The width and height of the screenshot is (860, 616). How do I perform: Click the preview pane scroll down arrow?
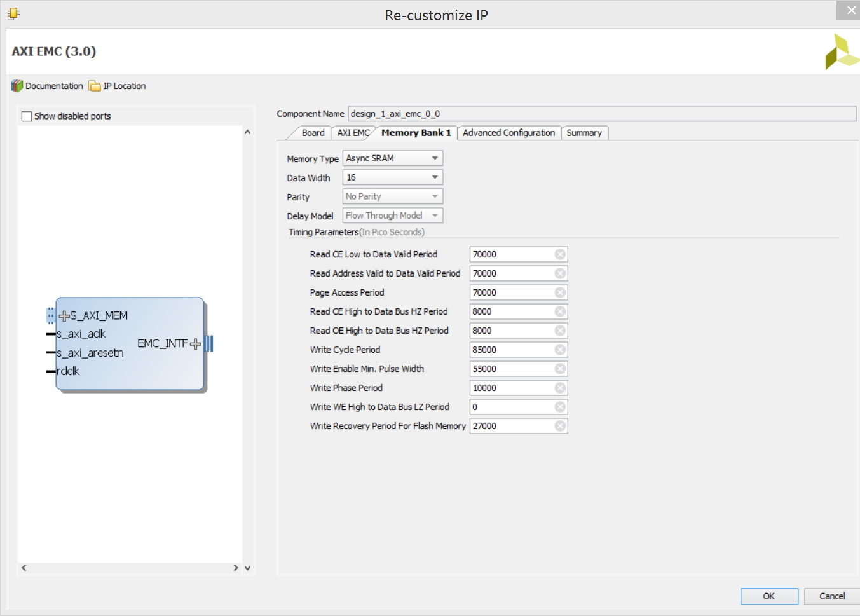(247, 568)
